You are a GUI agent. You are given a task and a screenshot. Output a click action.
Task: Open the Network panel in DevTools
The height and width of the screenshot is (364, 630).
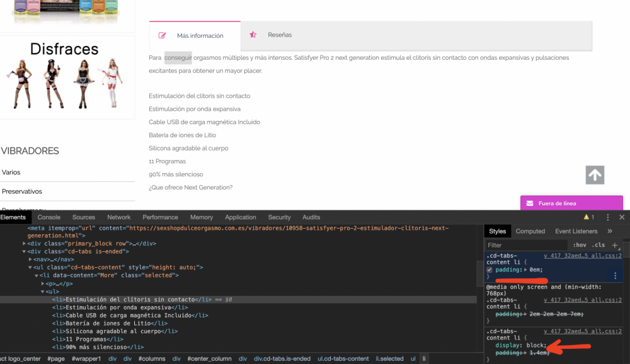tap(118, 217)
